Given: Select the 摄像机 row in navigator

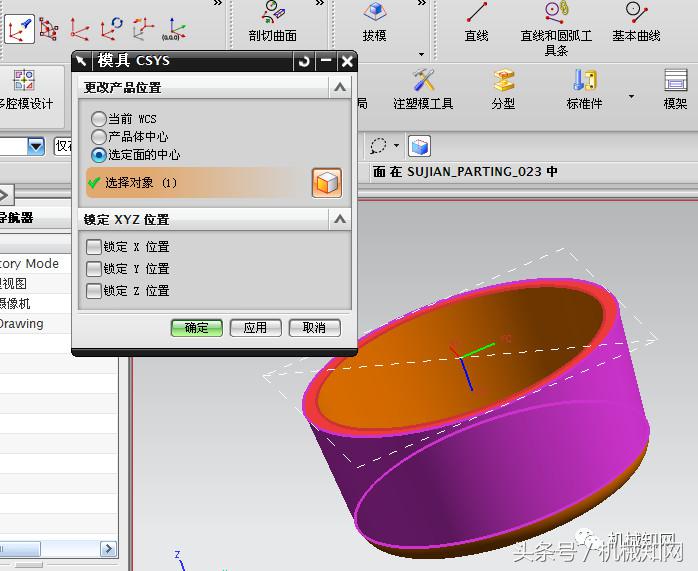Looking at the screenshot, I should pyautogui.click(x=35, y=304).
